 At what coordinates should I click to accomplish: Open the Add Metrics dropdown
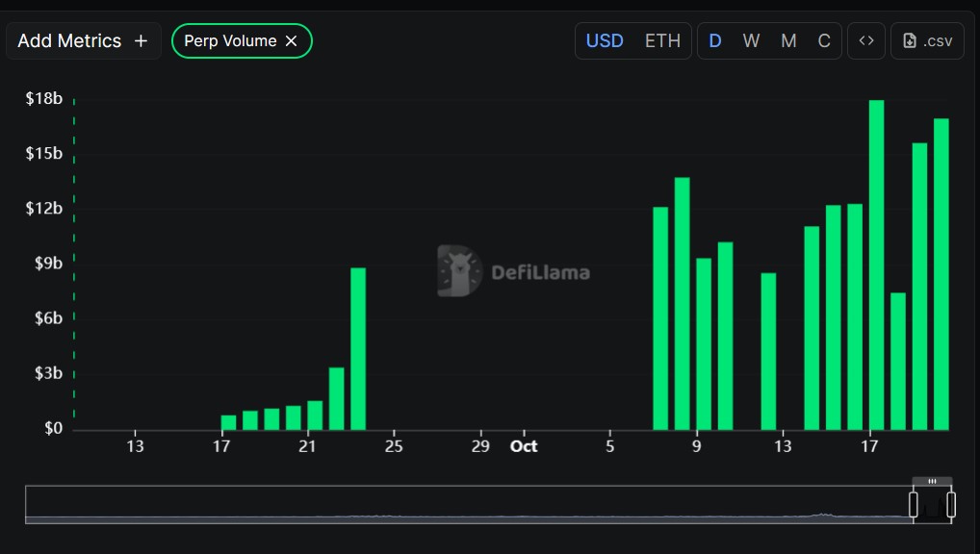point(83,41)
